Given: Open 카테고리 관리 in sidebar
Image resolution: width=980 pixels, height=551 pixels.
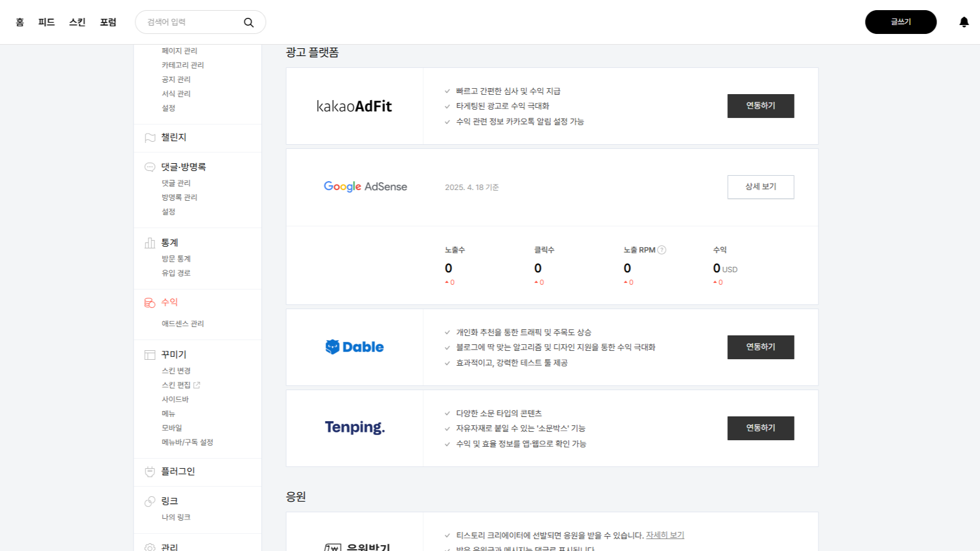Looking at the screenshot, I should (183, 66).
